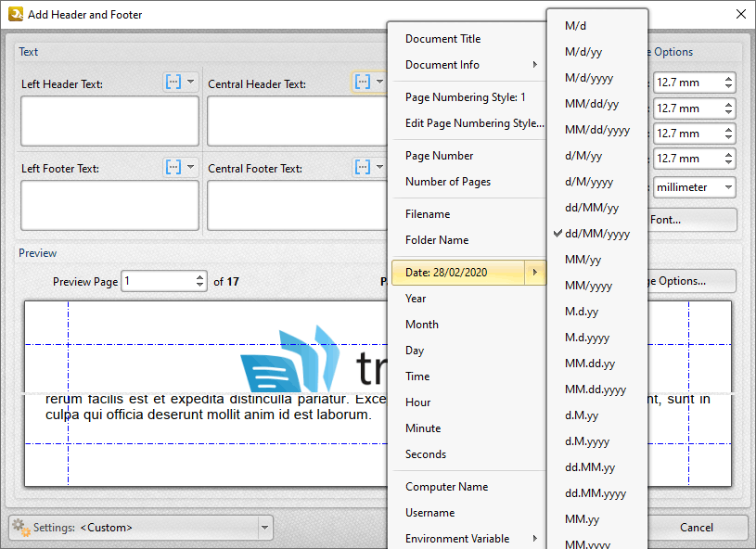Screen dimensions: 756x549
Task: Click the macro icon for Left Header Text
Action: click(x=173, y=83)
